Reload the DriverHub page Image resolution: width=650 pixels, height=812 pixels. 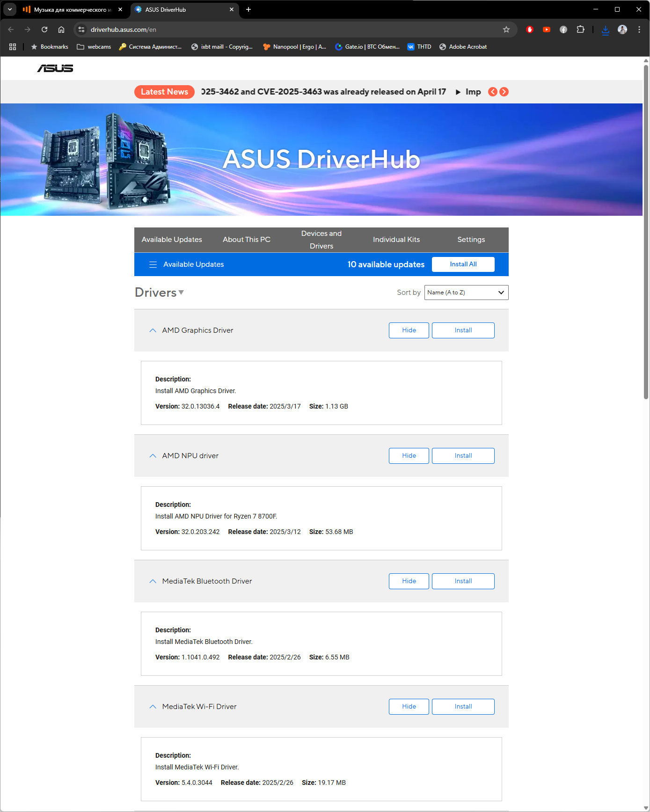click(x=44, y=29)
